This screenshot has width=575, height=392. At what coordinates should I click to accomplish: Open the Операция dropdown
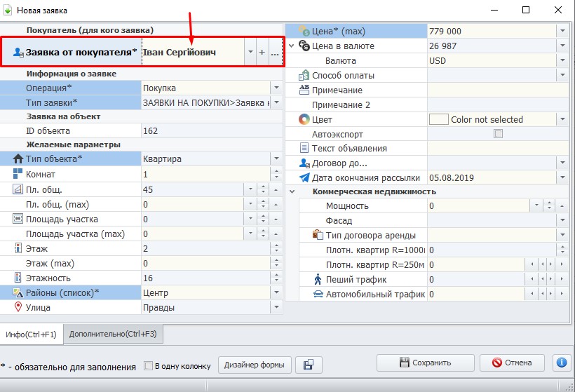tap(276, 88)
